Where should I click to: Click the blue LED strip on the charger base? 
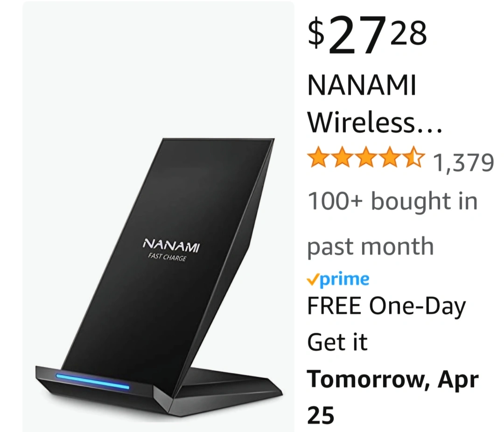tap(92, 382)
